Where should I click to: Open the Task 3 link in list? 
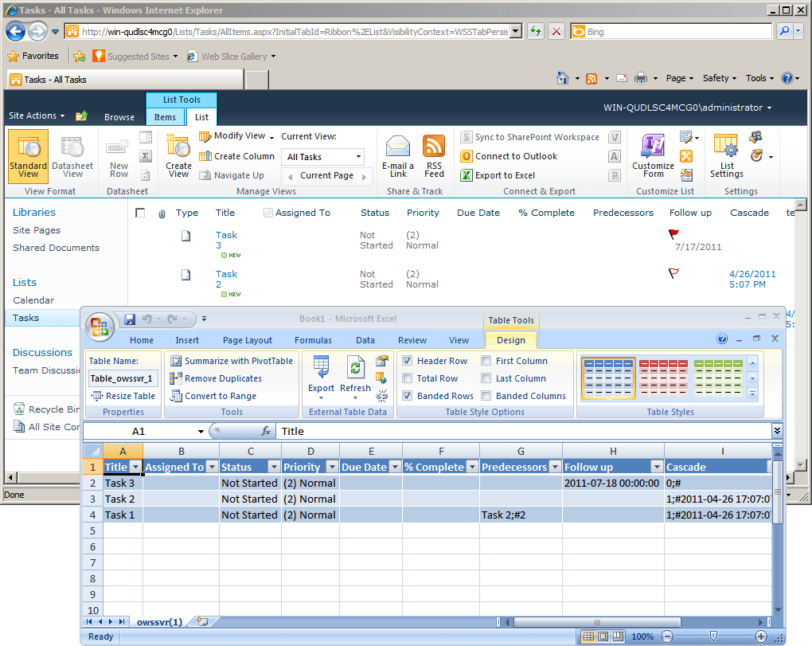coord(226,240)
